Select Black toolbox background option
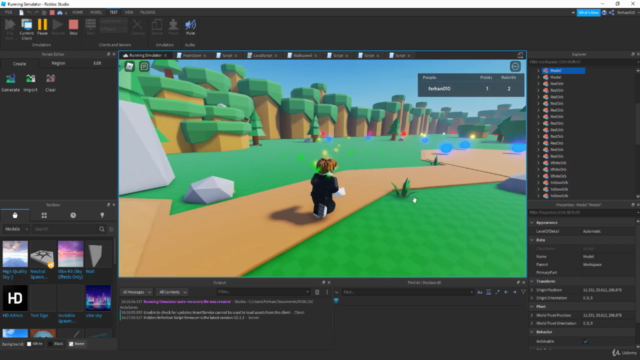 (x=56, y=344)
